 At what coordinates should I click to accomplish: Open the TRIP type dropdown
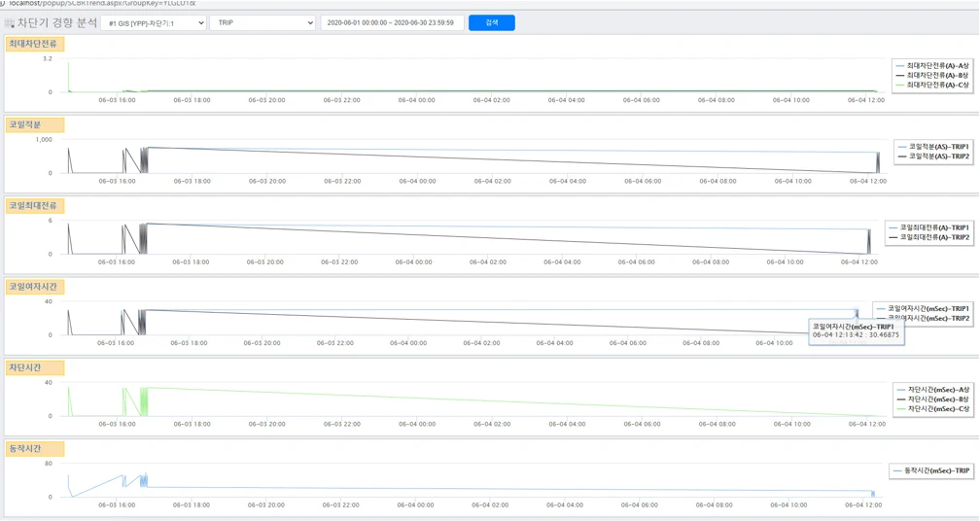262,23
